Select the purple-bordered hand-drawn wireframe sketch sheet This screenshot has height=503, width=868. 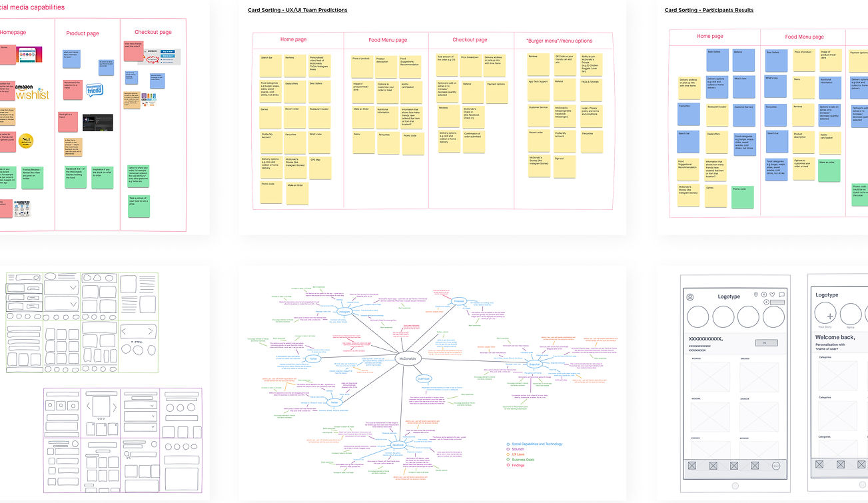tap(123, 442)
